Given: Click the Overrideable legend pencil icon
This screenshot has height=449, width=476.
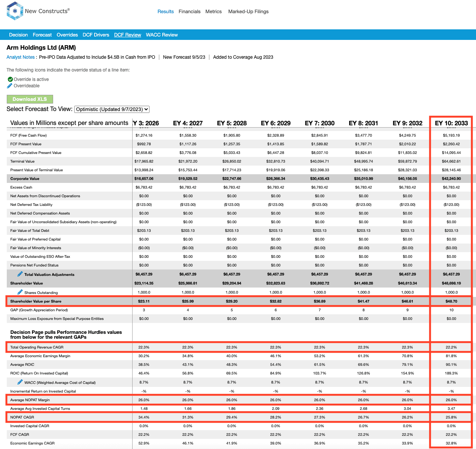Looking at the screenshot, I should point(10,86).
